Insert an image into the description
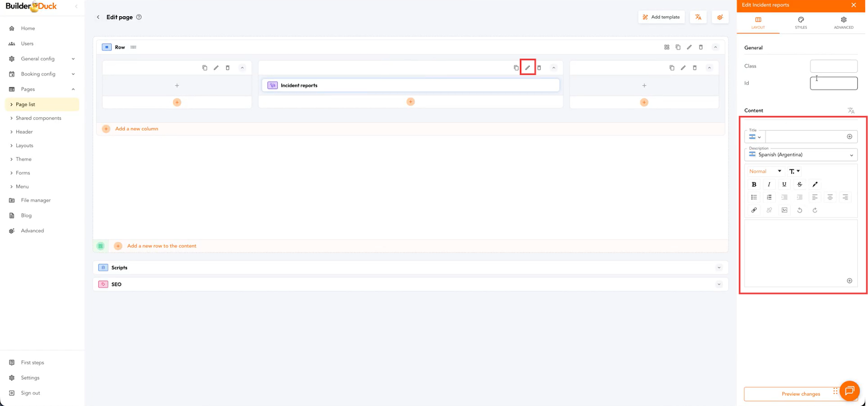868x406 pixels. 784,210
